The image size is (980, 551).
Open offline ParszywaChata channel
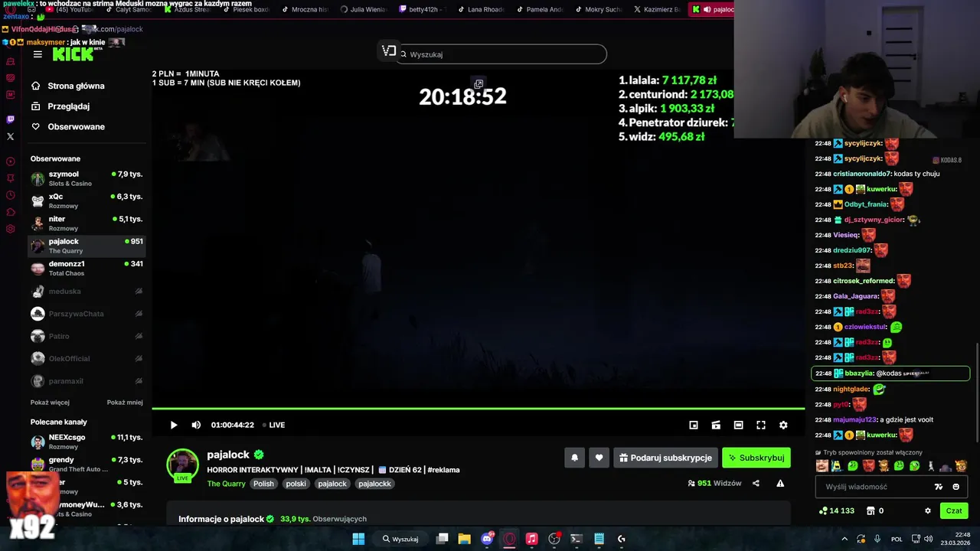click(x=87, y=314)
